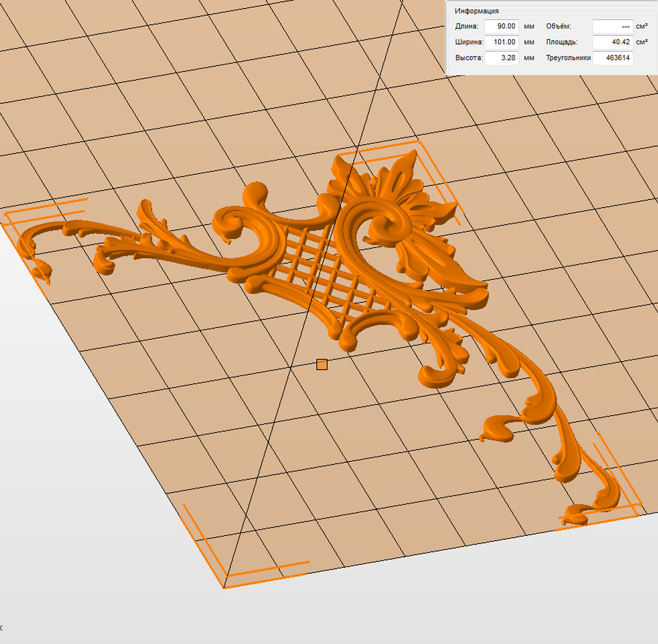Click the Площадь label text
The image size is (658, 644).
pyautogui.click(x=561, y=42)
